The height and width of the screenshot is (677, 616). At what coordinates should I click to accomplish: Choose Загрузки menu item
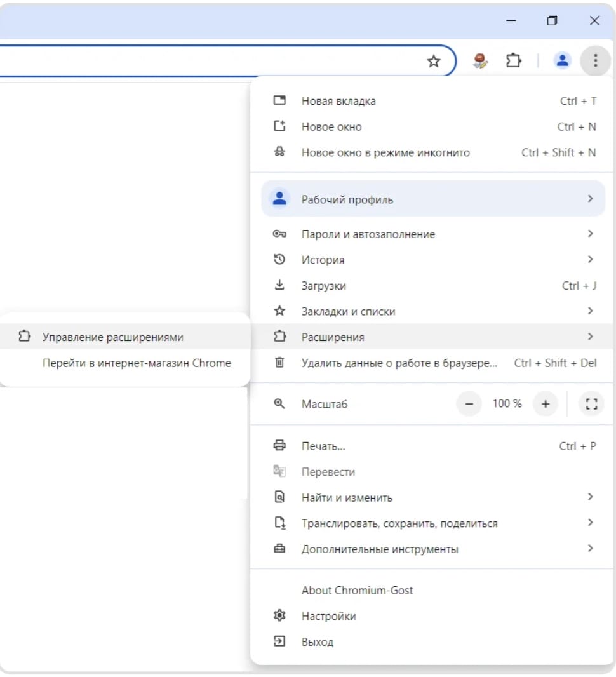[324, 286]
